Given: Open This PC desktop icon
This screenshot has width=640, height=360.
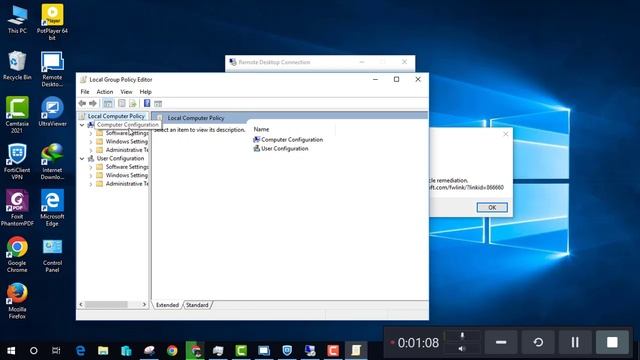Looking at the screenshot, I should (17, 19).
